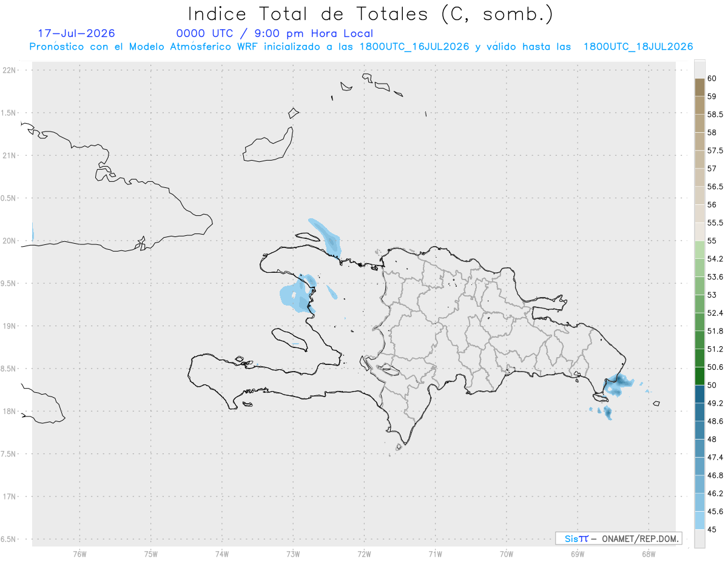Click the colorbar label "58.5"

[715, 114]
